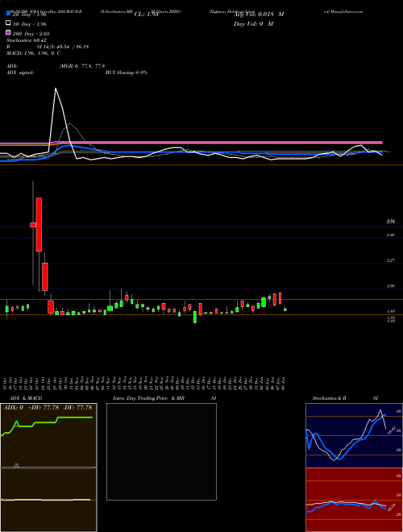Image resolution: width=403 pixels, height=532 pixels.
Task: Select the '50 Day = 1.96' legend text
Action: click(x=30, y=23)
